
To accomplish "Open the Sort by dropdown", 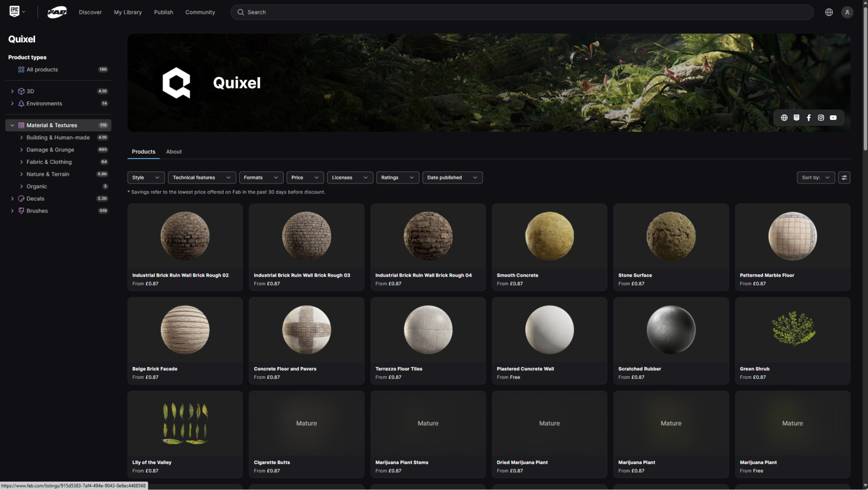I will tap(816, 177).
